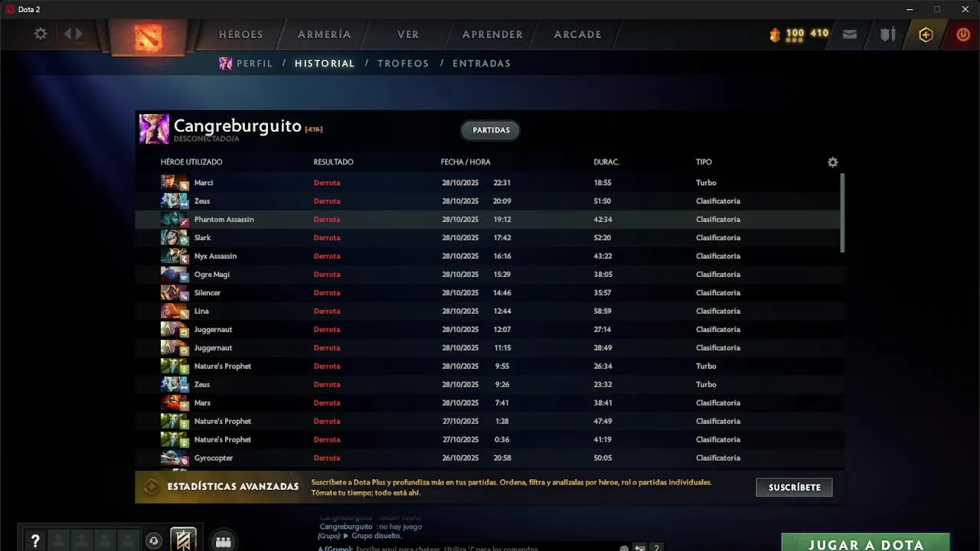Image resolution: width=980 pixels, height=551 pixels.
Task: Select the Nature's Prophet match at 1:28
Action: pos(489,422)
